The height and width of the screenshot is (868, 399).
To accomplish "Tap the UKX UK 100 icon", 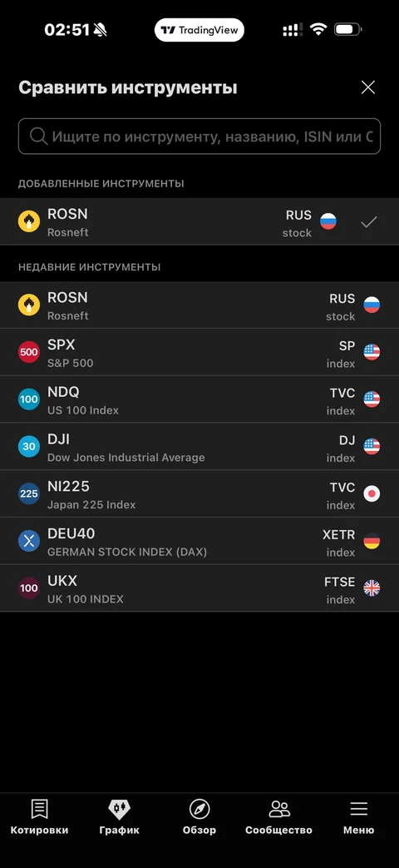I will point(29,588).
